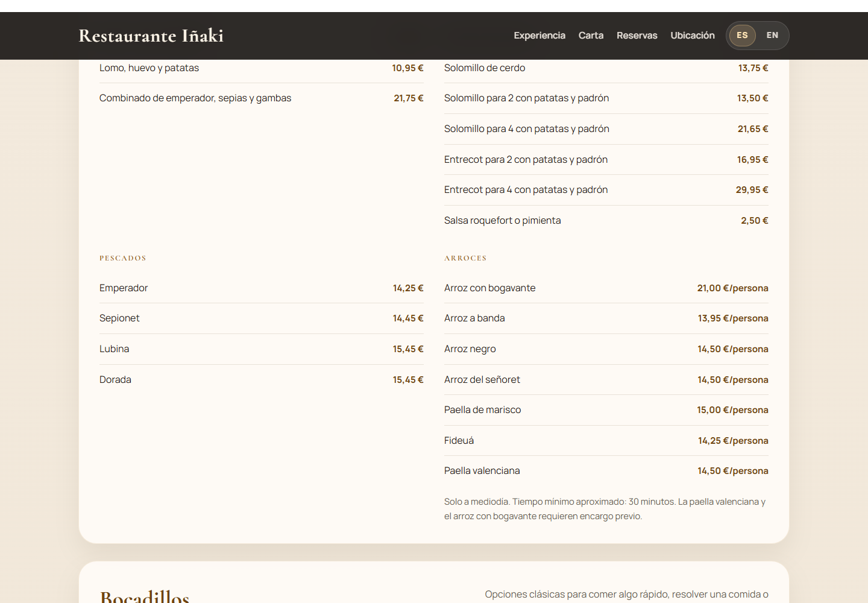868x603 pixels.
Task: Click 'Entrecot para 4 con patatas y padrón'
Action: (526, 190)
